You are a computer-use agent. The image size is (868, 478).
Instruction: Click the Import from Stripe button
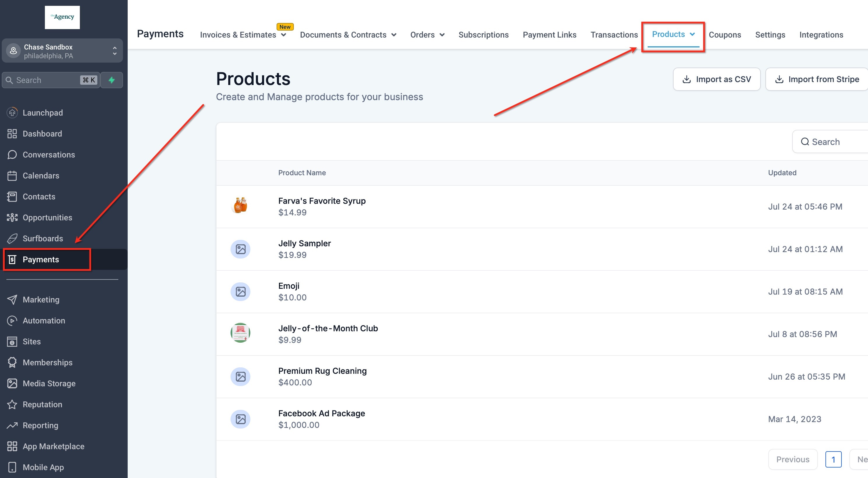click(x=817, y=79)
